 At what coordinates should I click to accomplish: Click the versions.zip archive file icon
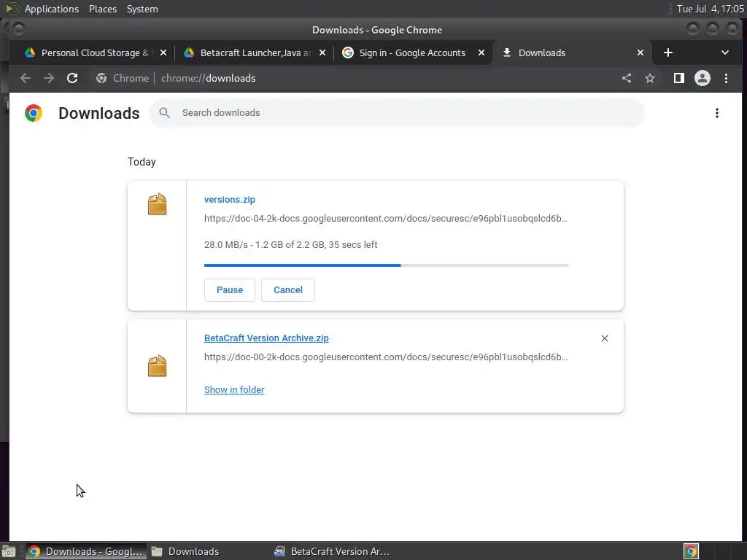pyautogui.click(x=158, y=204)
